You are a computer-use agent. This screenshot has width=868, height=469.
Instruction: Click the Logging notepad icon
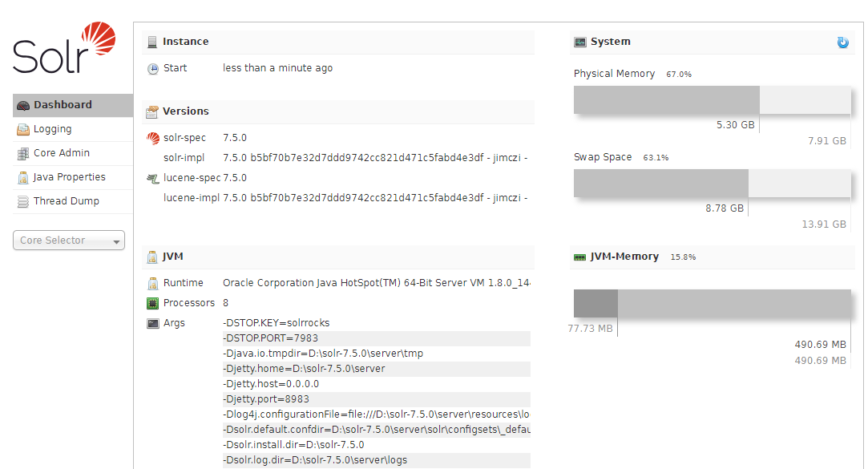coord(22,129)
